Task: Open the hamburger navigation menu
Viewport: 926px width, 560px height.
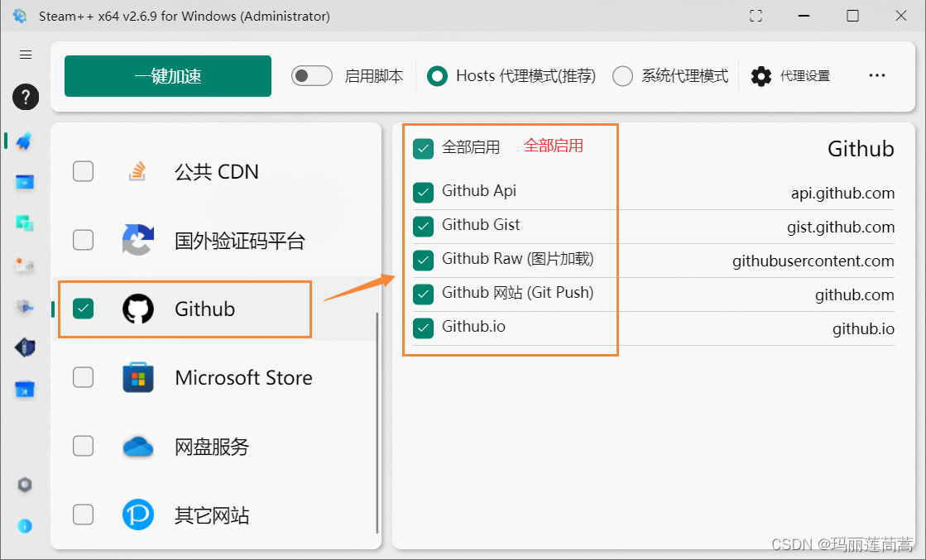Action: pos(26,55)
